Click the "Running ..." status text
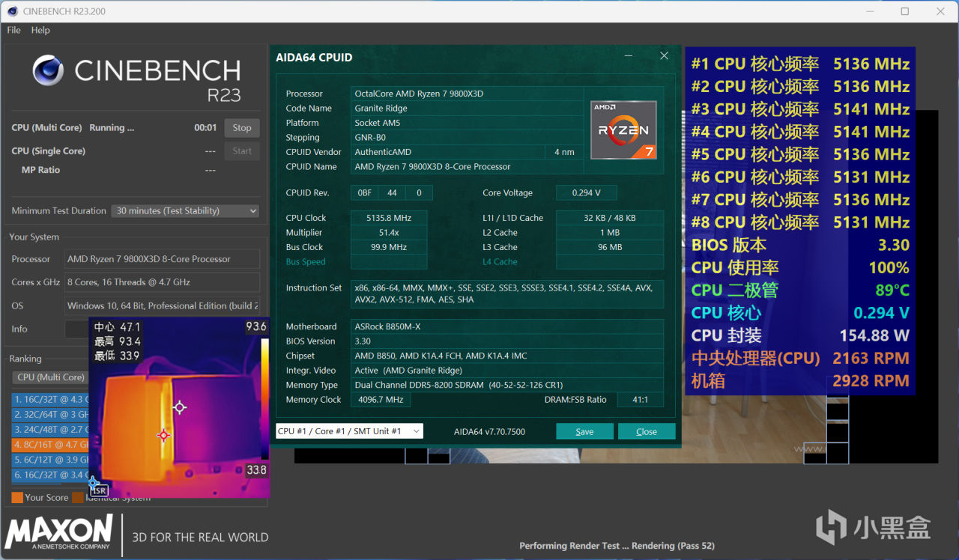 (112, 128)
